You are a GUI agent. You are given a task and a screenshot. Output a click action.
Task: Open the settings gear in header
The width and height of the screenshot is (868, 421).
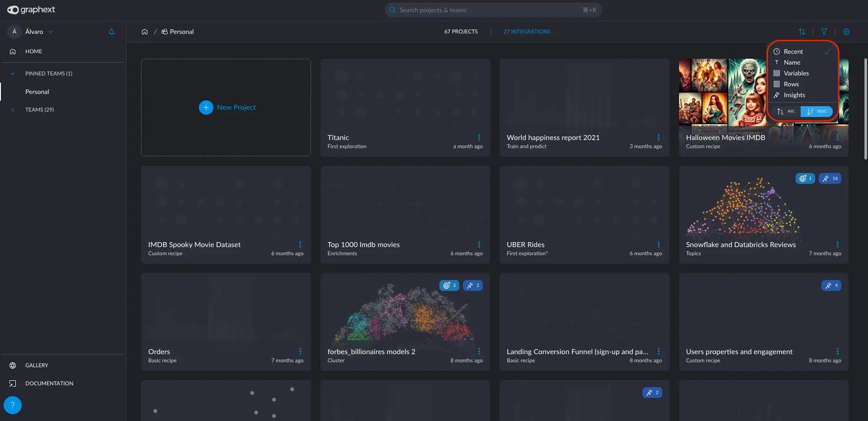coord(846,32)
